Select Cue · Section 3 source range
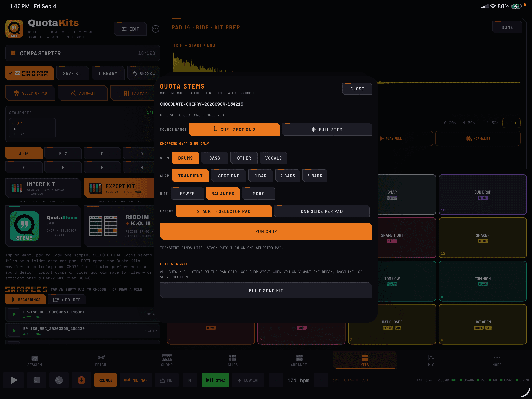 [x=234, y=129]
